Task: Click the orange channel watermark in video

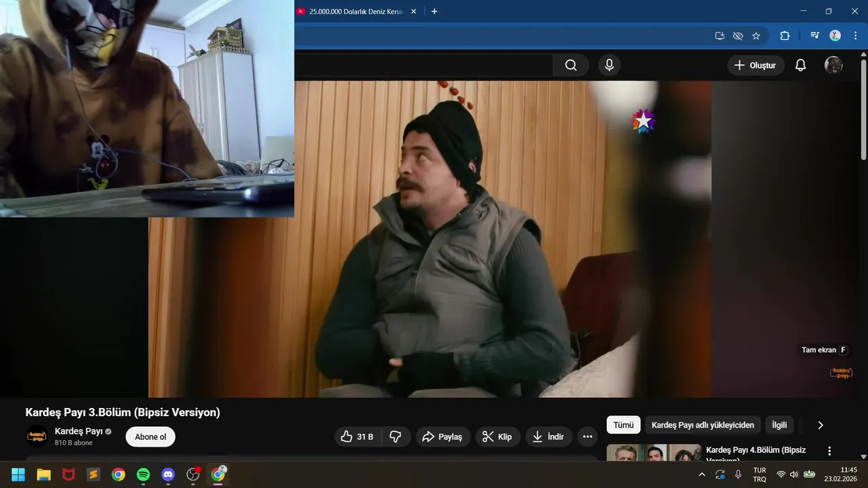Action: 841,373
